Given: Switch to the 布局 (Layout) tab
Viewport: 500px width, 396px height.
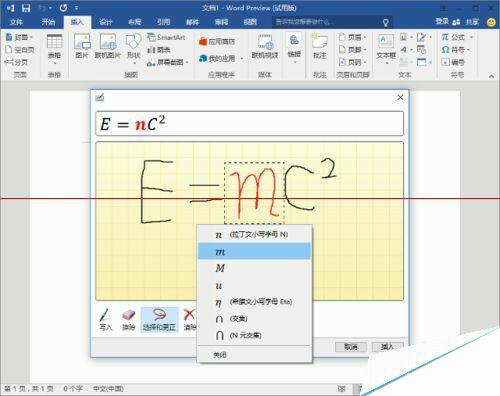Looking at the screenshot, I should click(x=135, y=22).
